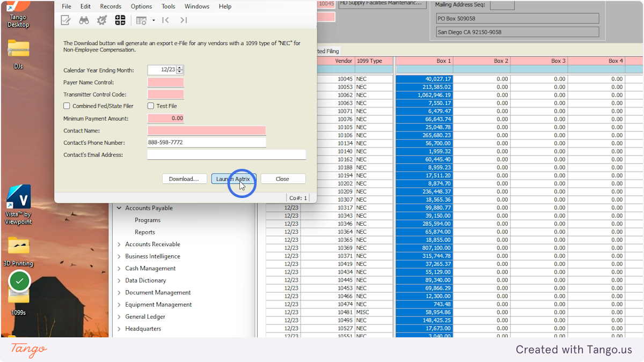Select Box 1 cell 807,100.00

425,248
